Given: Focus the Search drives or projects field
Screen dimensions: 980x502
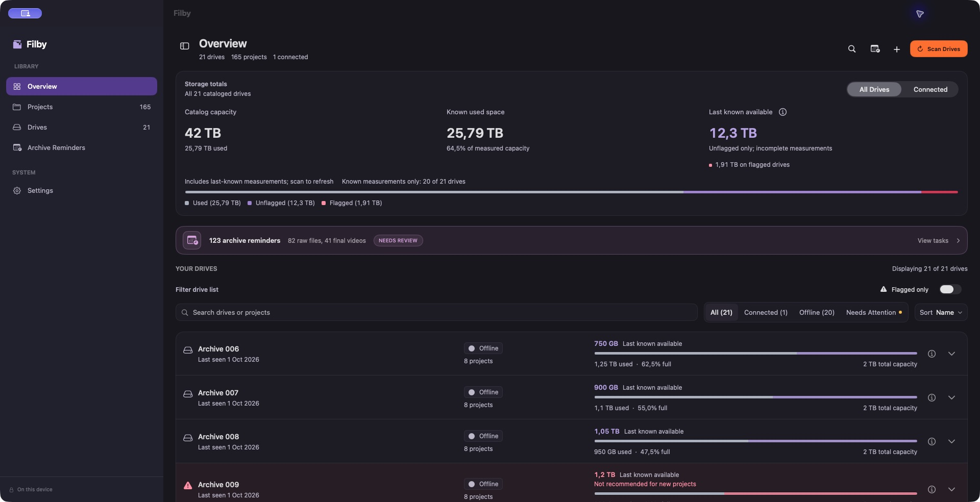Looking at the screenshot, I should (436, 312).
